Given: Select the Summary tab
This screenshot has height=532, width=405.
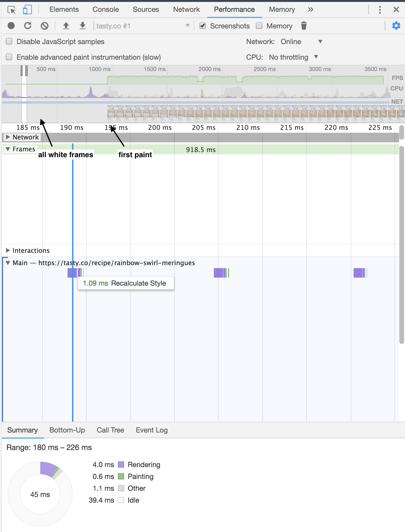Looking at the screenshot, I should (x=22, y=430).
